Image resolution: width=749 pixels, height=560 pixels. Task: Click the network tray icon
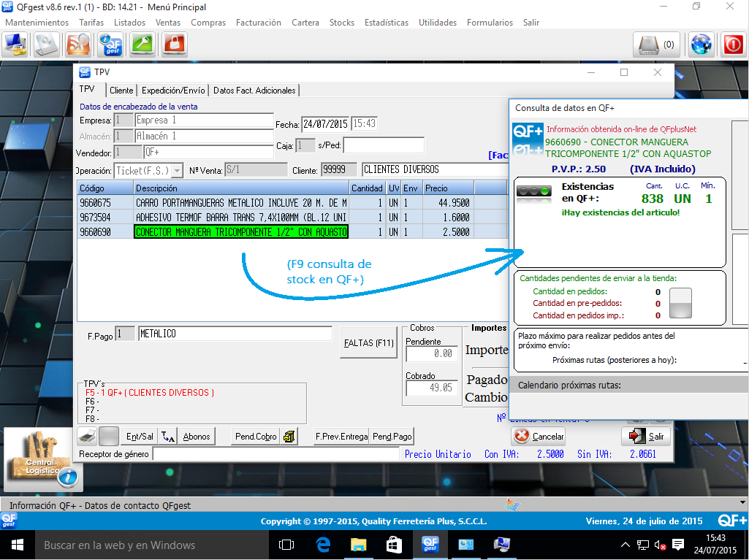coord(643,545)
